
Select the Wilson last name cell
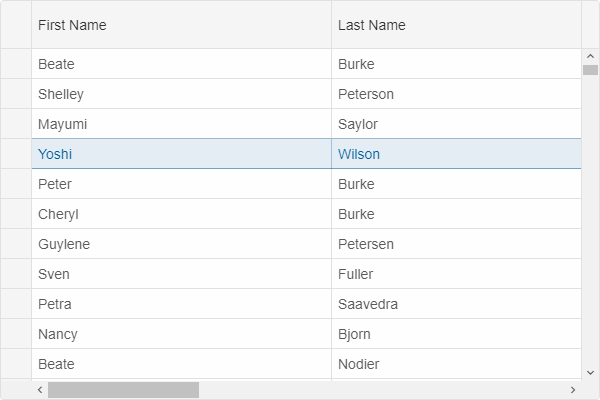(x=457, y=154)
